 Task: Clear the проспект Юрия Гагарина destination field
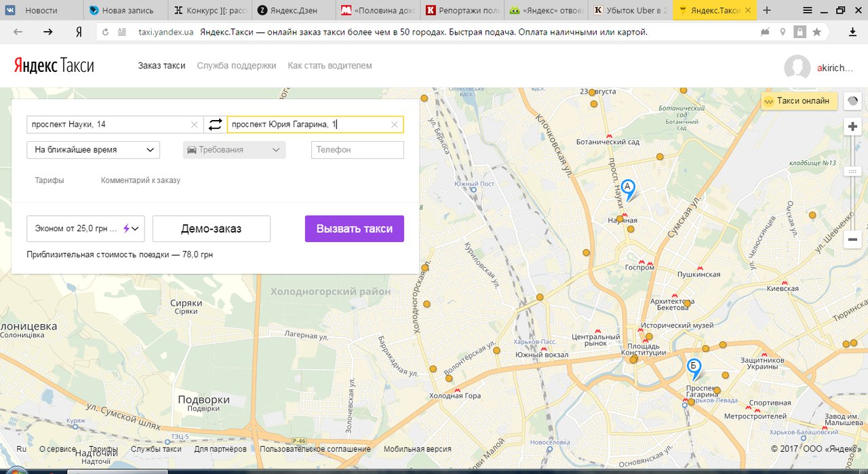pos(395,125)
